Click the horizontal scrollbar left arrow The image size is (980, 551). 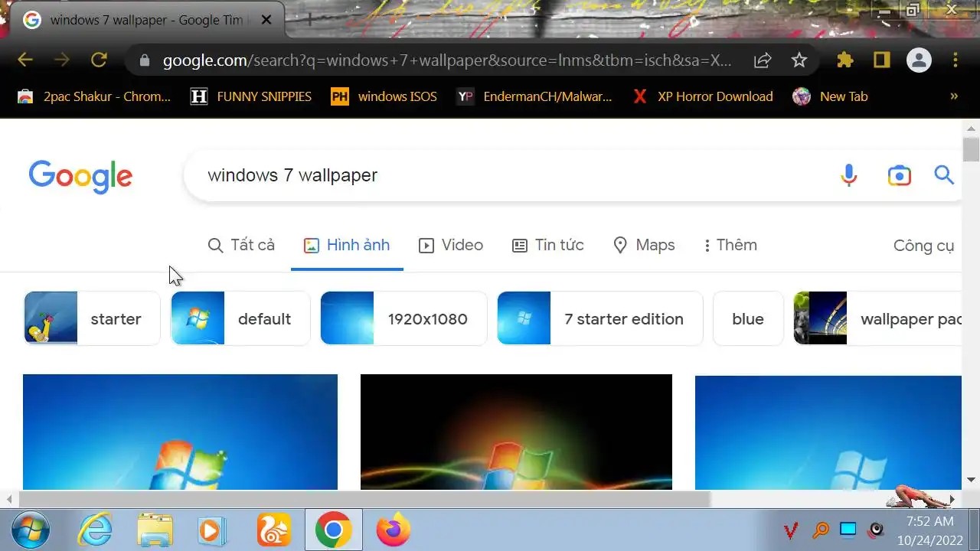tap(8, 499)
